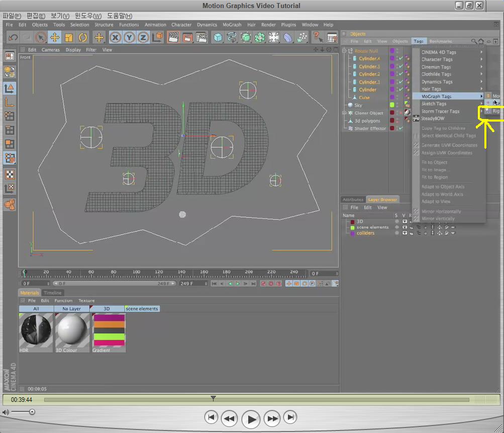Expand the Dynamics Tags submenu

click(449, 81)
